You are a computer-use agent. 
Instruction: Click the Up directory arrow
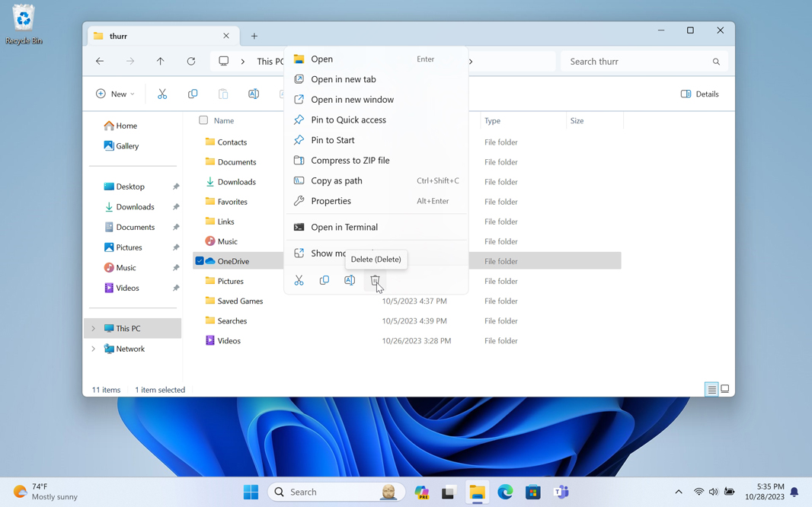[161, 62]
